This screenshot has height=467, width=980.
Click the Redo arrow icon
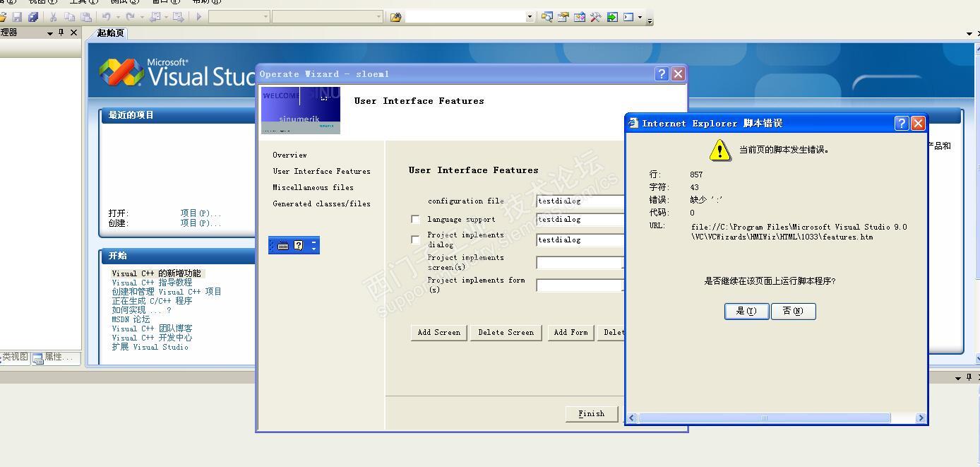point(130,17)
